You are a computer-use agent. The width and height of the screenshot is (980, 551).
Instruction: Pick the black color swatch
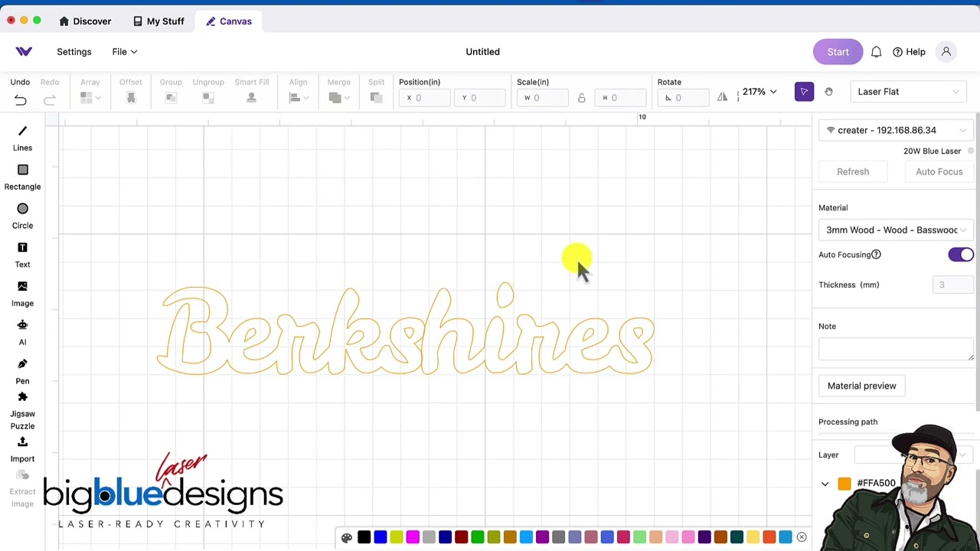pos(364,537)
